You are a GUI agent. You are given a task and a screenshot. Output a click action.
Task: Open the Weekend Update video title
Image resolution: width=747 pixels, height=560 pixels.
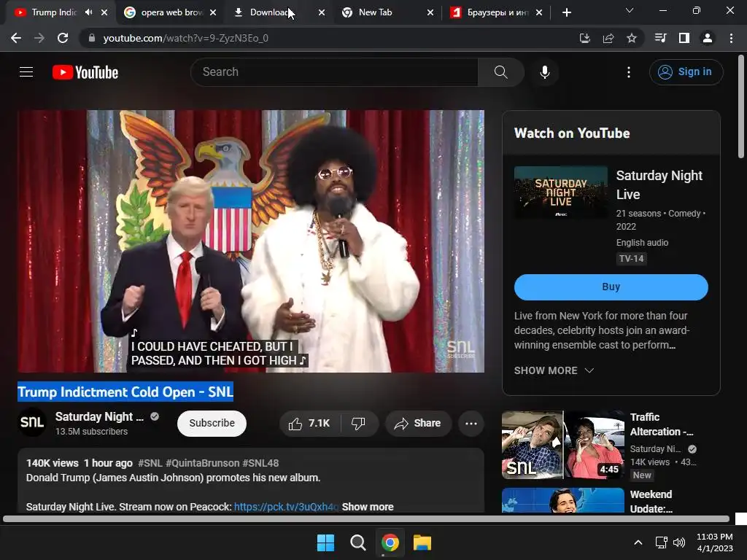point(651,501)
